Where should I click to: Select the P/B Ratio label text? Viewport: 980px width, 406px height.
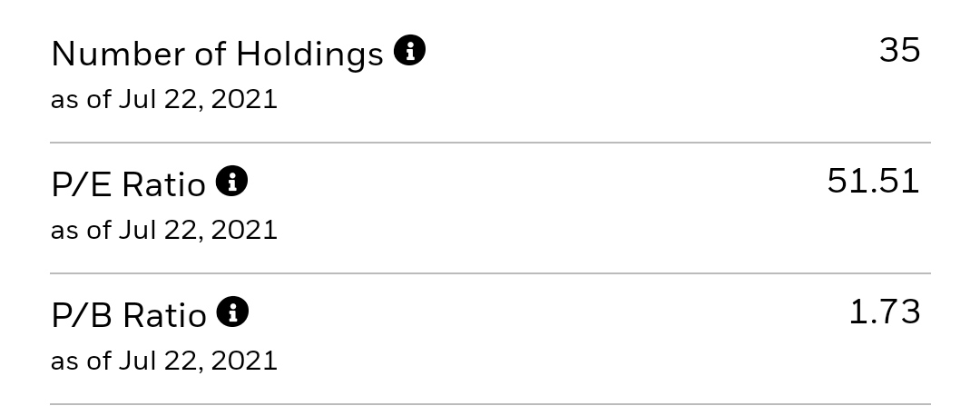tap(129, 314)
